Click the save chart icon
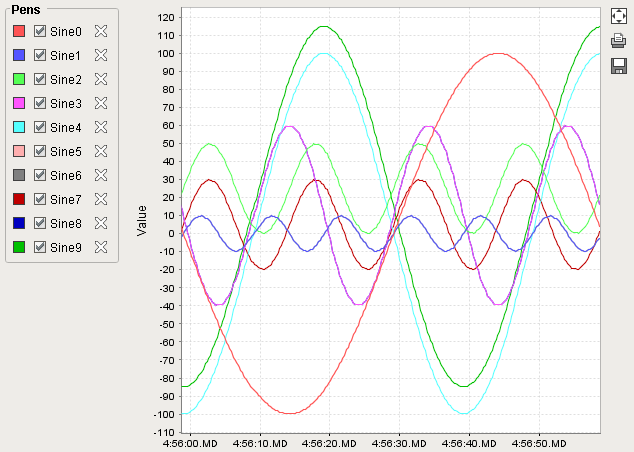Viewport: 634px width, 452px height. [619, 65]
